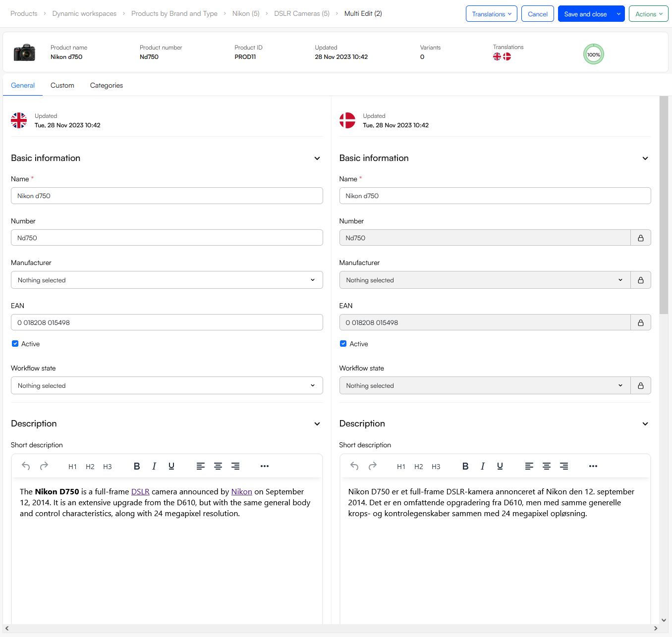Open Danish Workflow state dropdown
Viewport: 672px width, 637px height.
[485, 385]
